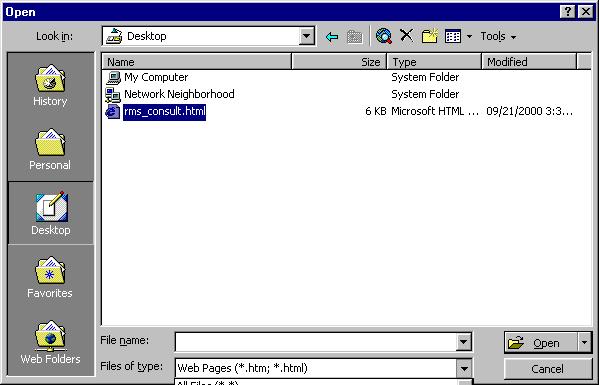The image size is (599, 385).
Task: Click the Up One Level folder icon
Action: pyautogui.click(x=355, y=37)
